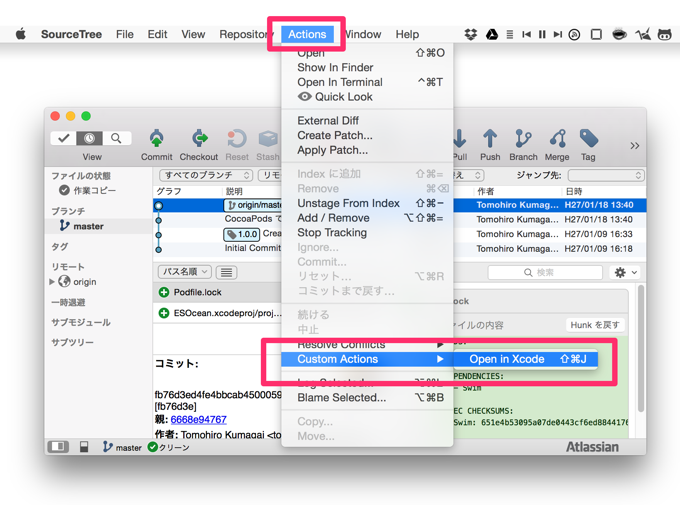Select the Initial Commit row
The image size is (680, 505).
[x=399, y=249]
